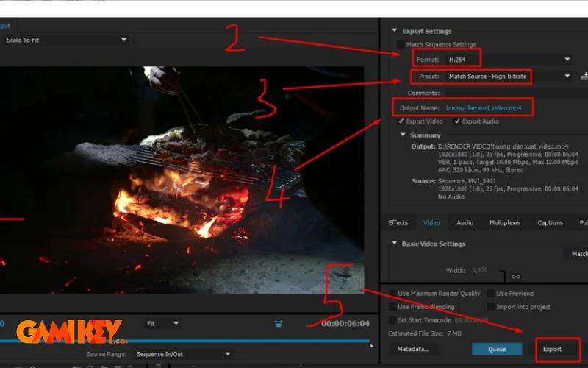
Task: Open the Captions tab
Action: tap(550, 223)
